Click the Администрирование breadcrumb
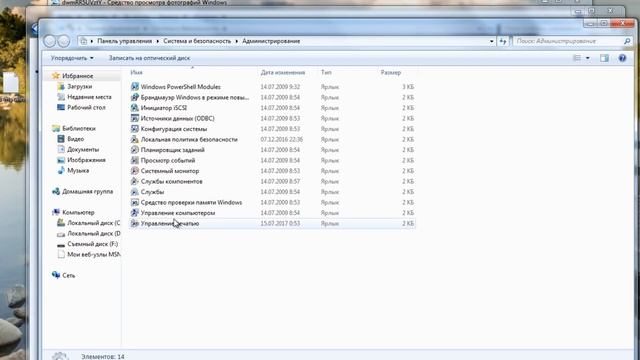The height and width of the screenshot is (360, 640). click(x=271, y=41)
